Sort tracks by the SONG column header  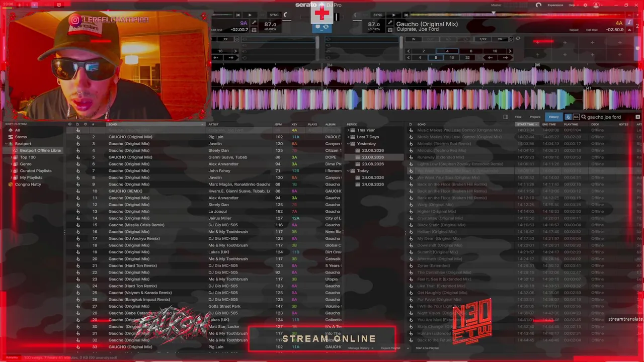(156, 124)
